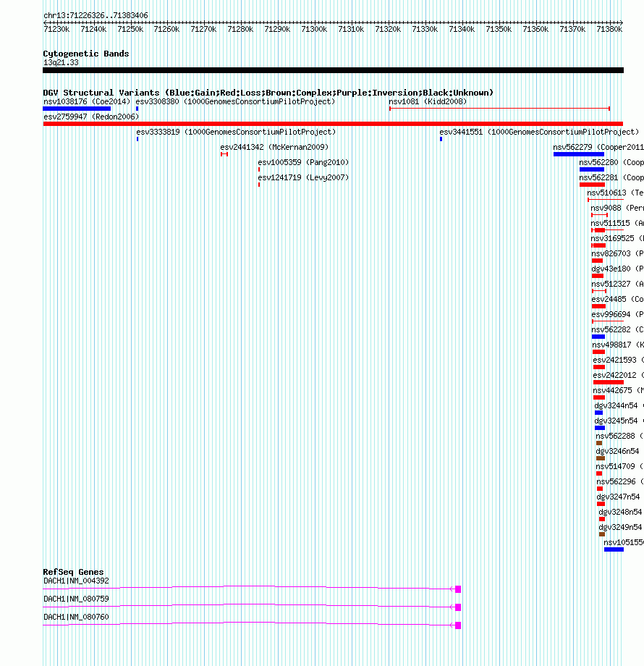The image size is (644, 666).
Task: Click the blue gain bar under nsv562279
Action: 579,154
